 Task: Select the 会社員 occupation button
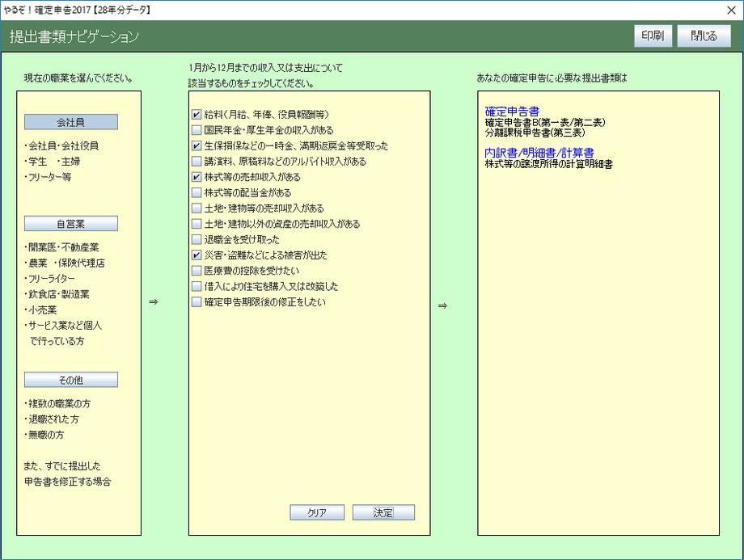tap(70, 122)
